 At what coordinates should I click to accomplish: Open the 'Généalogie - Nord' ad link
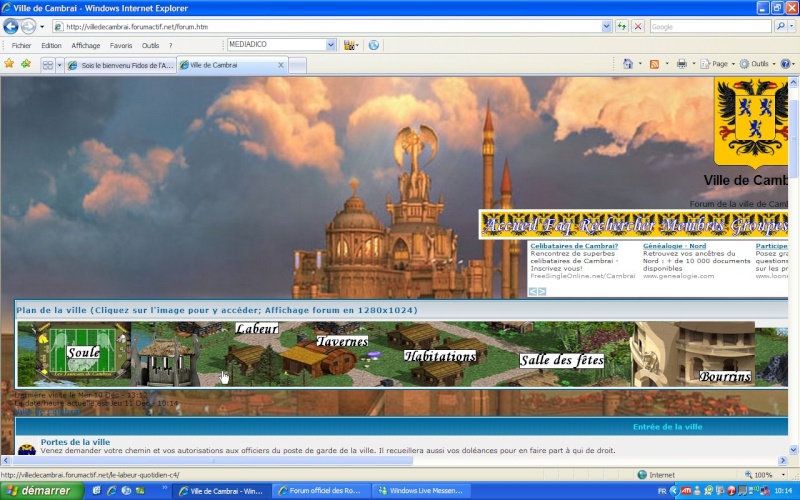(674, 246)
